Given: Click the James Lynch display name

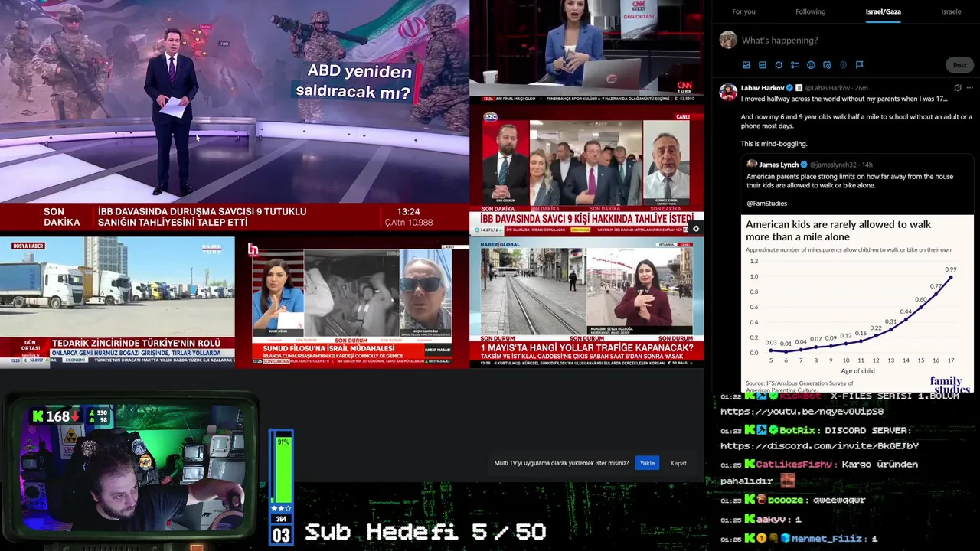Looking at the screenshot, I should coord(779,165).
